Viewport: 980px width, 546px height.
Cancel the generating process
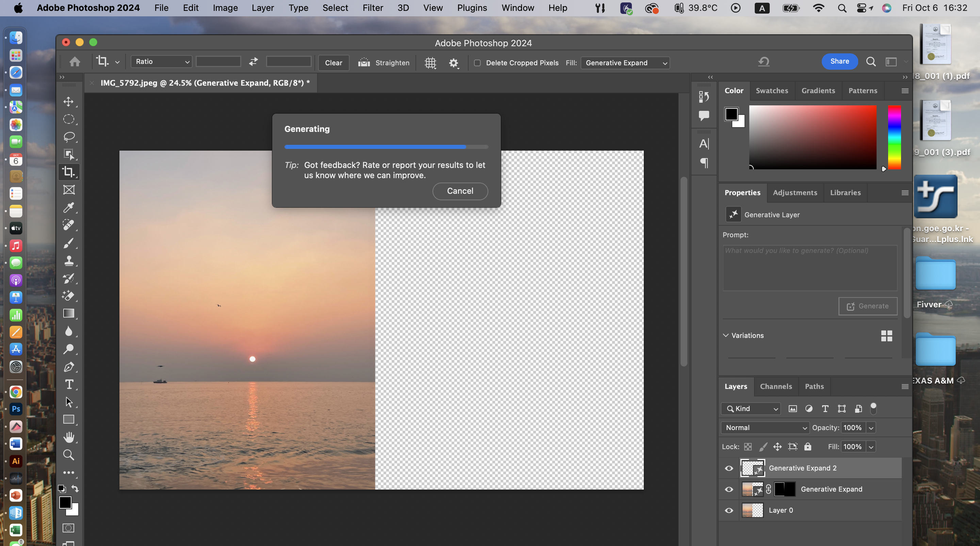point(460,191)
